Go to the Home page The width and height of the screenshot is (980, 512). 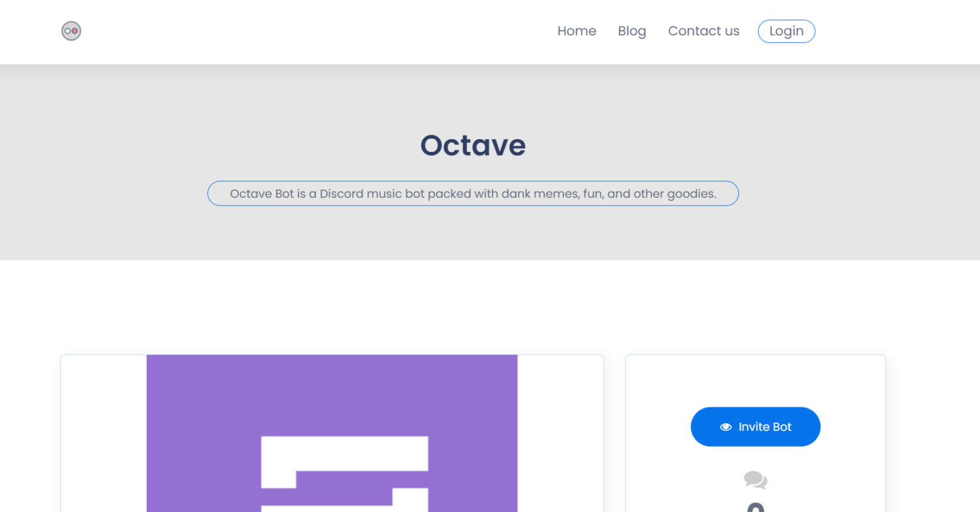[577, 31]
